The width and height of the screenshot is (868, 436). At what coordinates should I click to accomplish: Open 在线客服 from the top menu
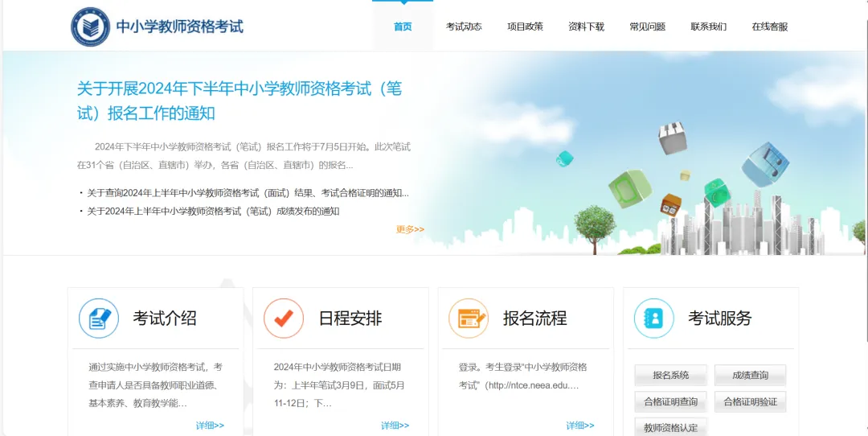pos(769,27)
